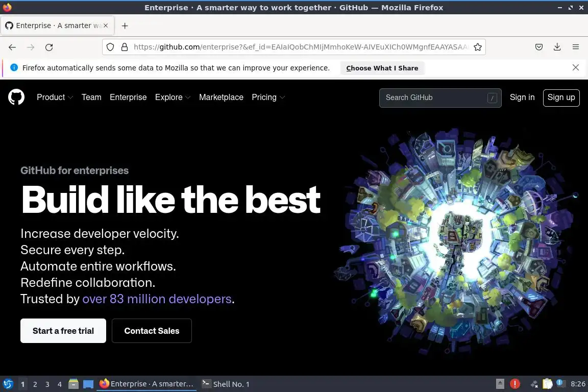Click the globe city illustration

click(x=456, y=242)
